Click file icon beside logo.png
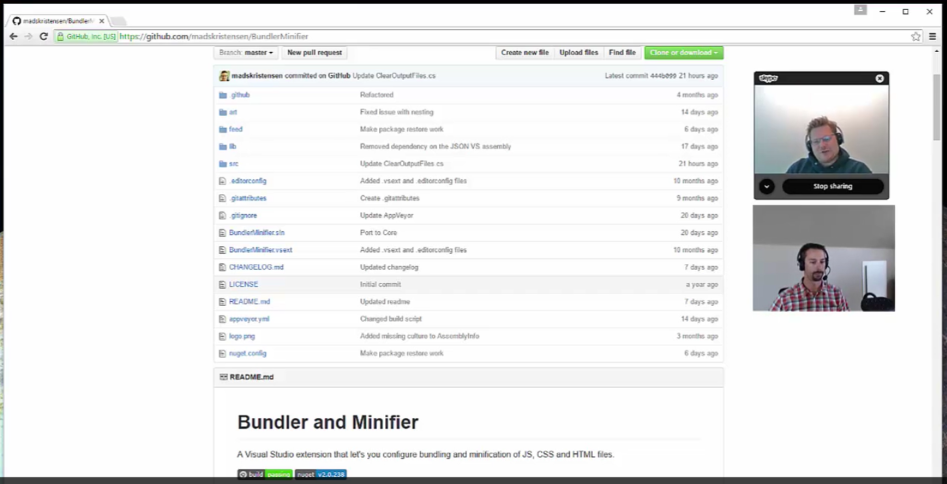The width and height of the screenshot is (947, 484). click(x=223, y=336)
